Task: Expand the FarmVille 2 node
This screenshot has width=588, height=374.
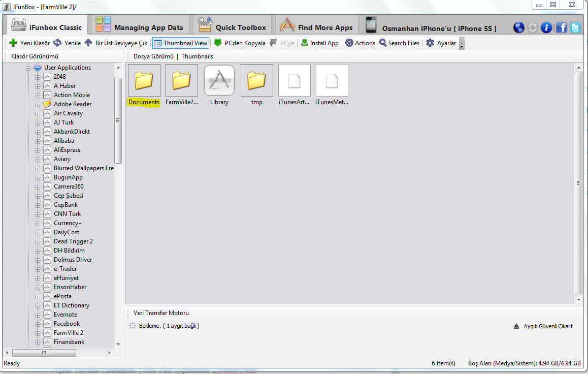Action: coord(38,333)
